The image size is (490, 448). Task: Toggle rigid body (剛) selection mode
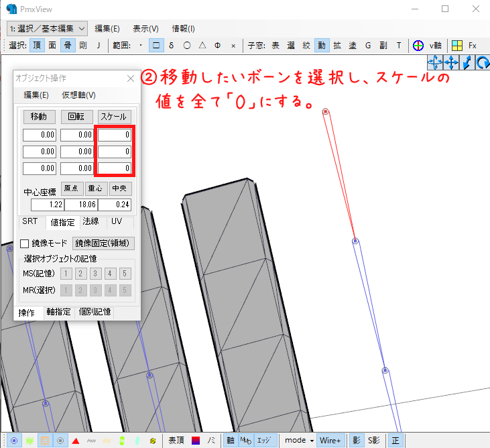(x=83, y=46)
